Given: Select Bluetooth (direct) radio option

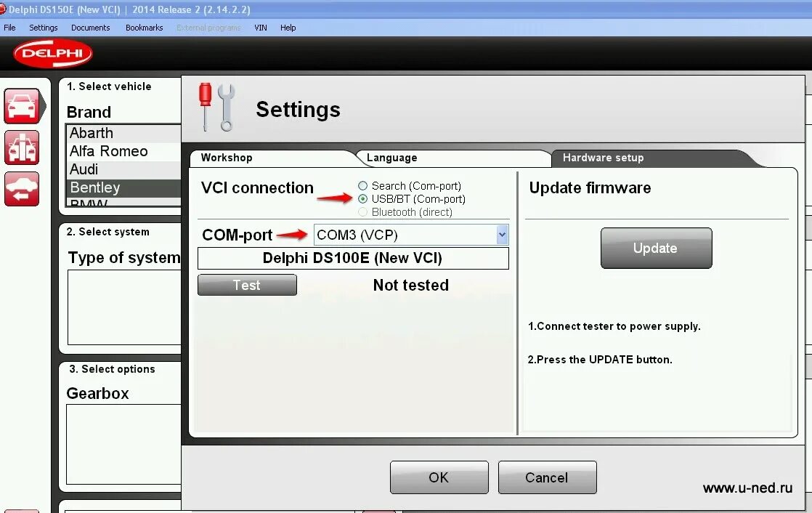Looking at the screenshot, I should (x=362, y=212).
